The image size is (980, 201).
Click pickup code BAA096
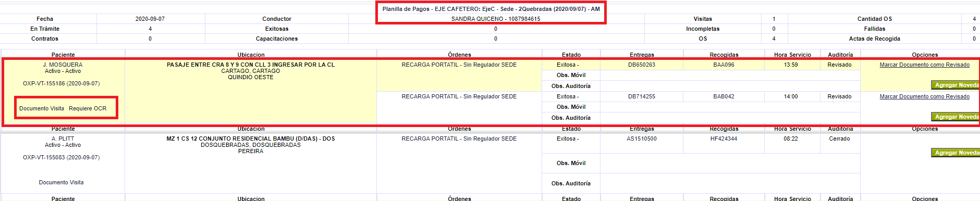pyautogui.click(x=724, y=65)
